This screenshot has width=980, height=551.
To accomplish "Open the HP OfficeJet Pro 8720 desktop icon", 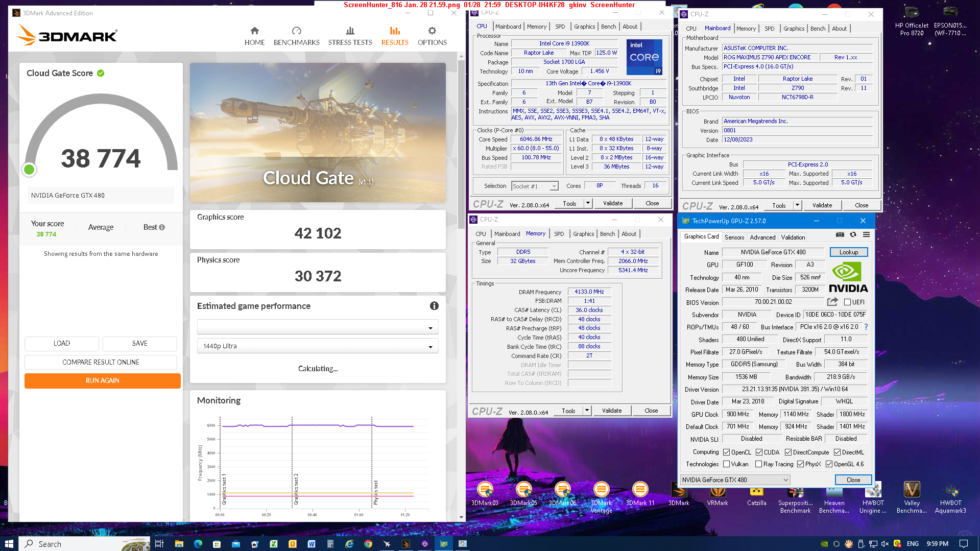I will coord(912,21).
